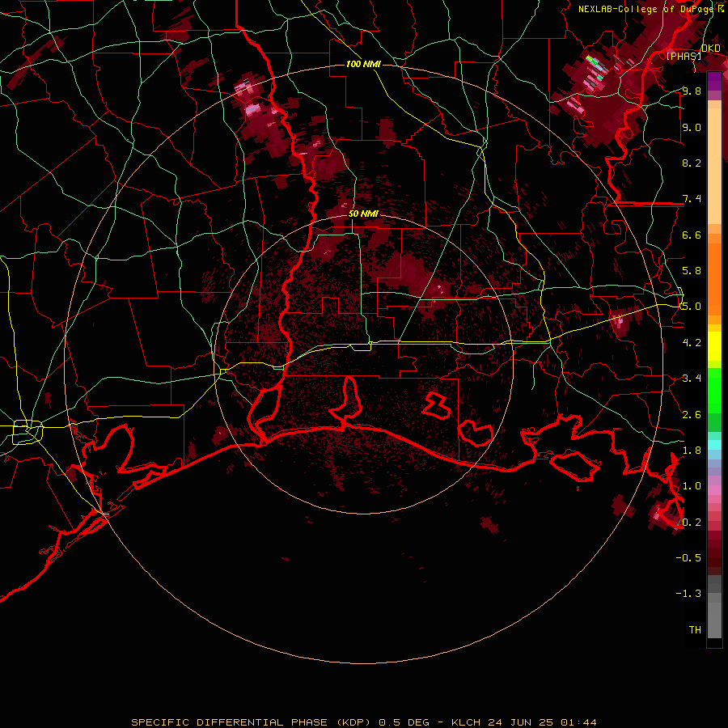The width and height of the screenshot is (728, 728).
Task: Click the '-0.5' value on the color scale
Action: (688, 558)
